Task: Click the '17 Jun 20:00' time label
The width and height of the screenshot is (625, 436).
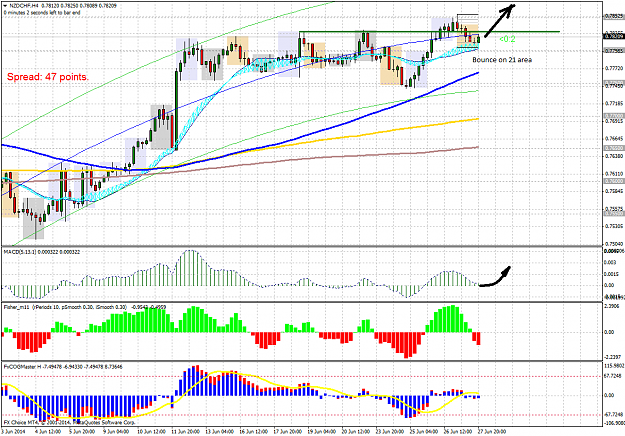Action: (x=287, y=431)
